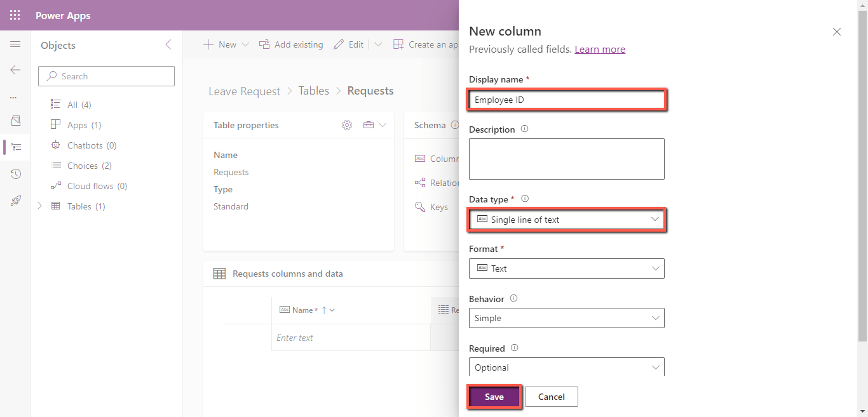
Task: Click Create an app in command bar
Action: pos(426,44)
